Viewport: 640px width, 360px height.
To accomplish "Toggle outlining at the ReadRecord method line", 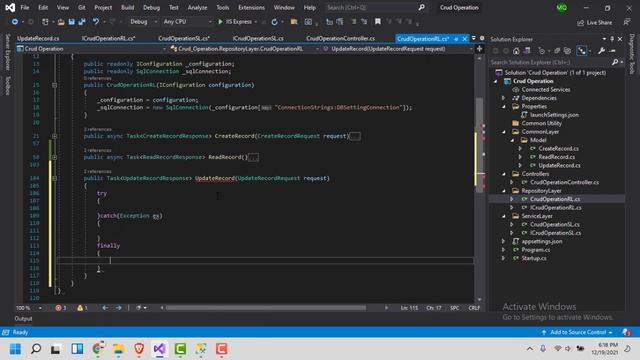I will (x=54, y=157).
